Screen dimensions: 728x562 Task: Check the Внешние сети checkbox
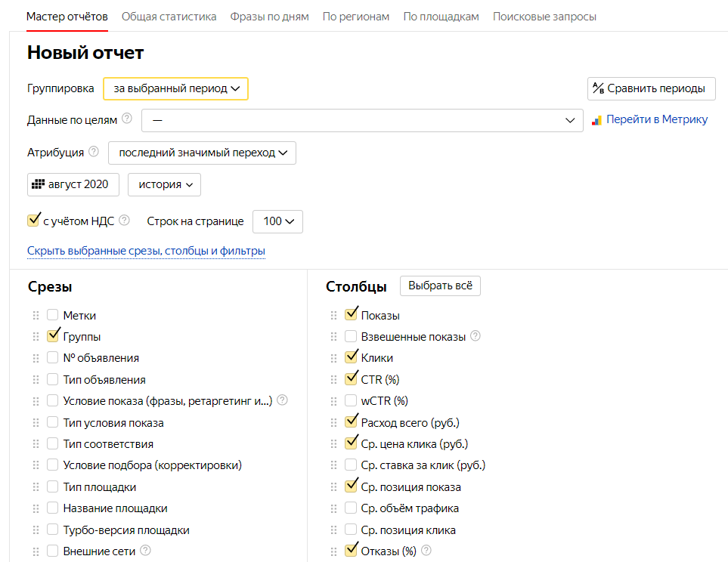52,551
